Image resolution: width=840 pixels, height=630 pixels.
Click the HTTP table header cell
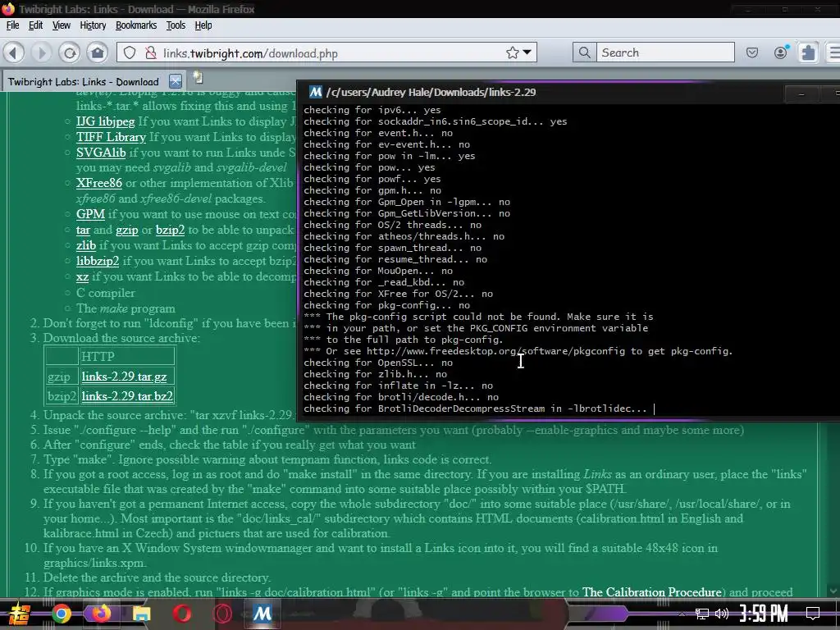coord(127,356)
